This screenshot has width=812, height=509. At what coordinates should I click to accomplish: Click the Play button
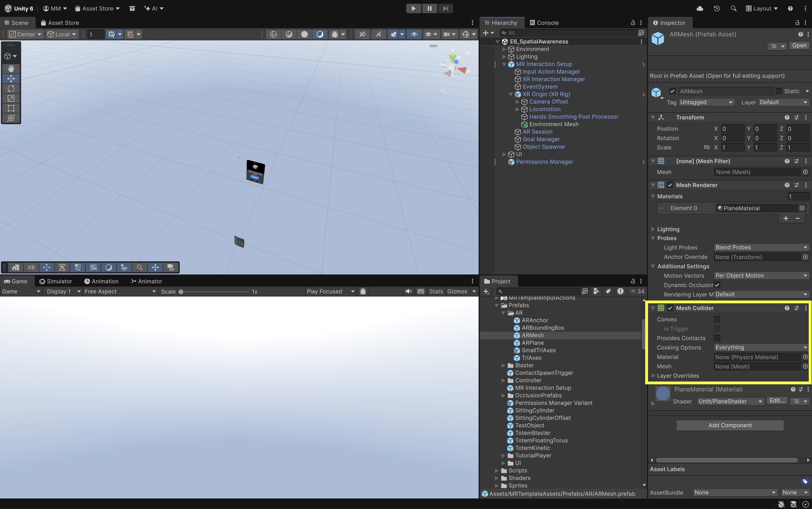(414, 8)
